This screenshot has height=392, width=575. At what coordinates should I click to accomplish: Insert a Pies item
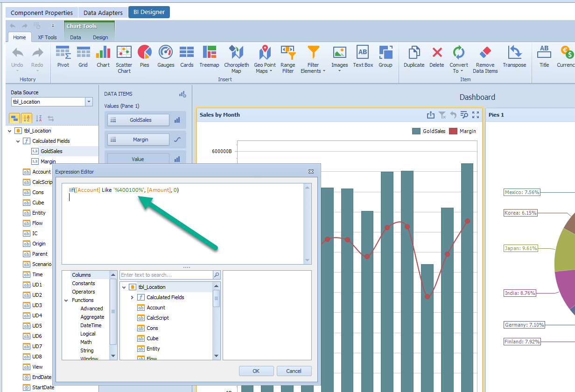coord(145,56)
